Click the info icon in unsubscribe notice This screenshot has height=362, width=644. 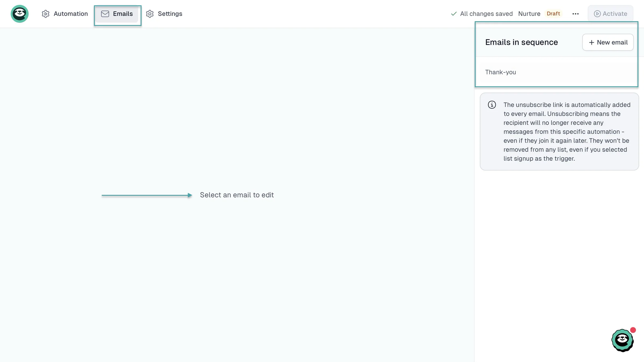click(x=492, y=105)
